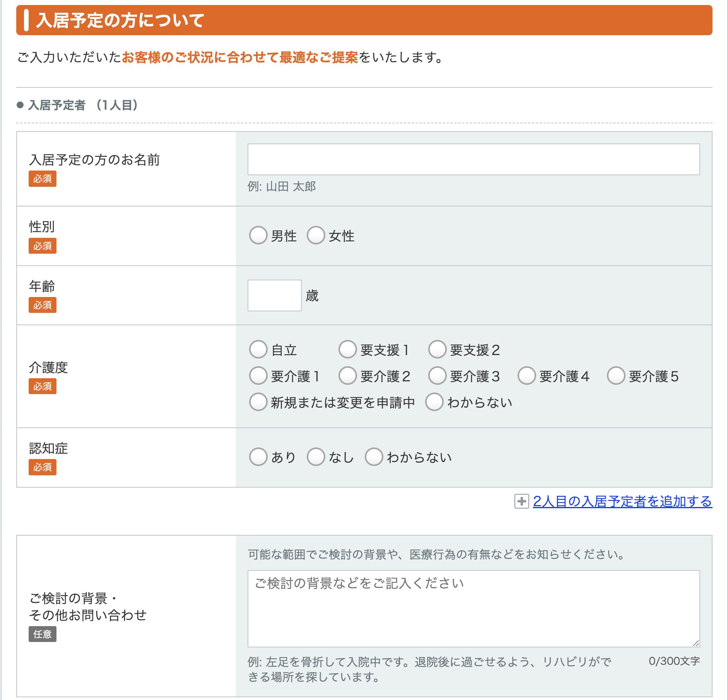The image size is (728, 700).
Task: Choose 自立 for care level
Action: tap(258, 349)
